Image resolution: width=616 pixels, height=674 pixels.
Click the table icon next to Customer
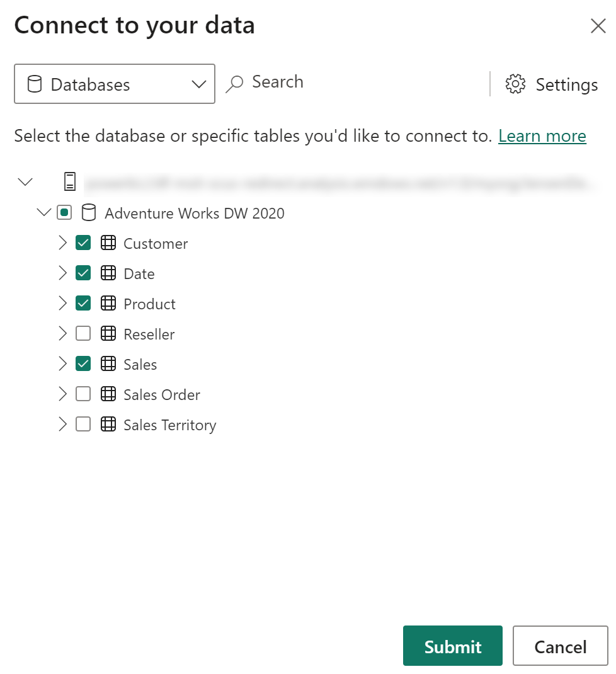[108, 243]
